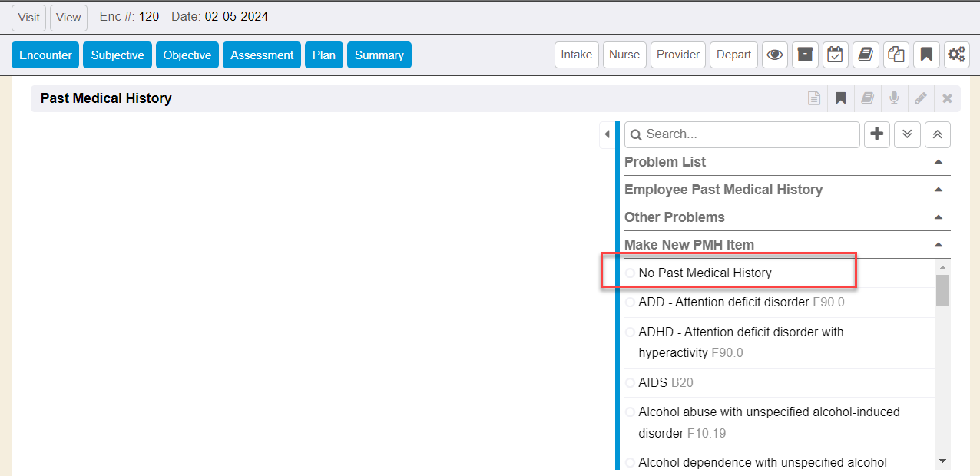The height and width of the screenshot is (476, 980).
Task: Expand all sections with double-down chevron
Action: 907,134
